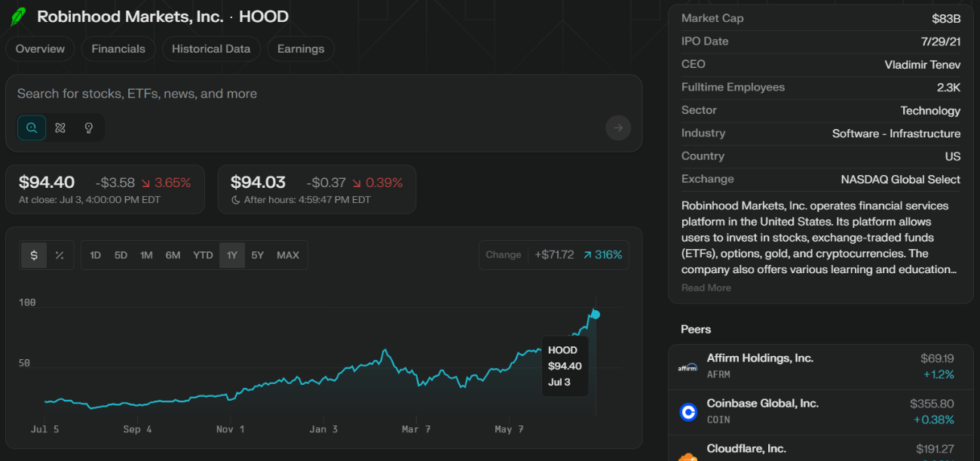Click the Robinhood feather logo icon
The height and width of the screenshot is (461, 980).
[17, 17]
